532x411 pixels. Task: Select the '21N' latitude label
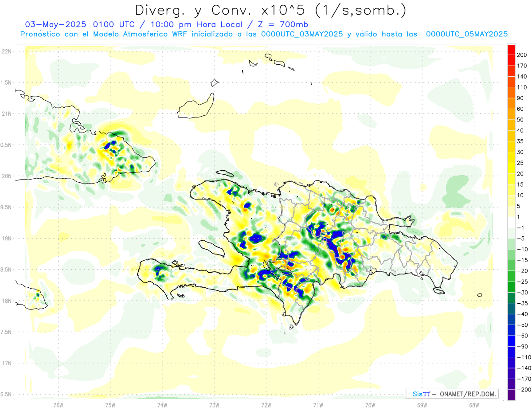6,114
